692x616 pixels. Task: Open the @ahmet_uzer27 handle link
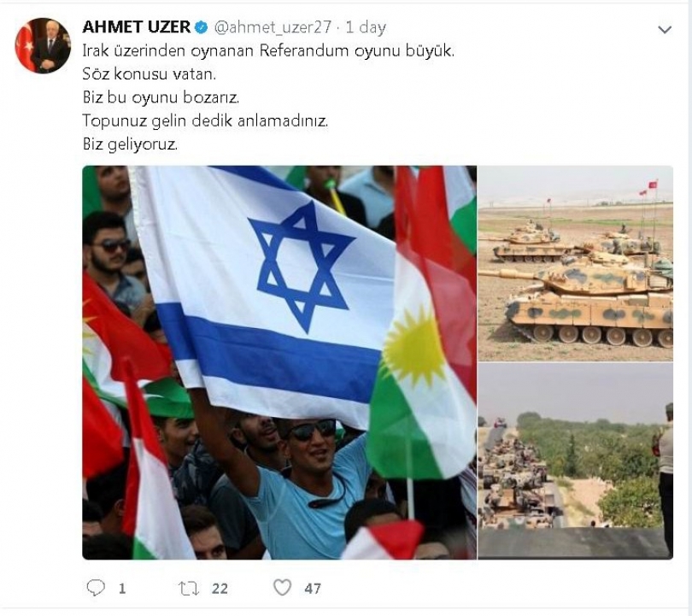[273, 27]
